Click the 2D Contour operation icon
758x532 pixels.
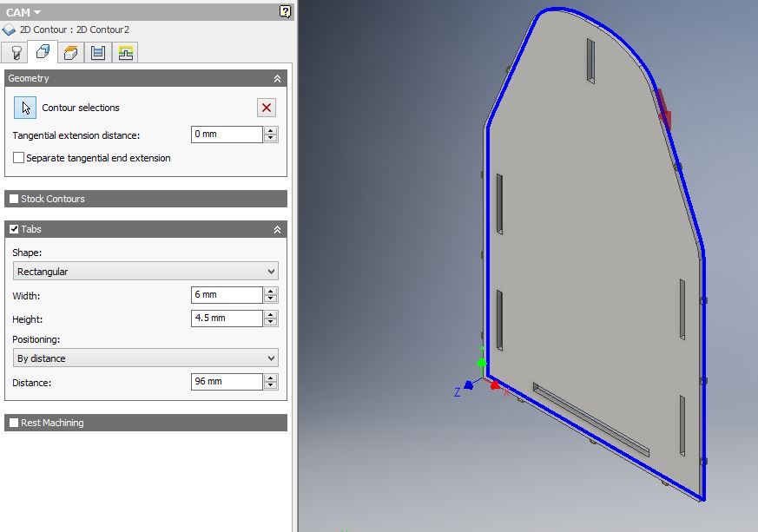click(9, 30)
